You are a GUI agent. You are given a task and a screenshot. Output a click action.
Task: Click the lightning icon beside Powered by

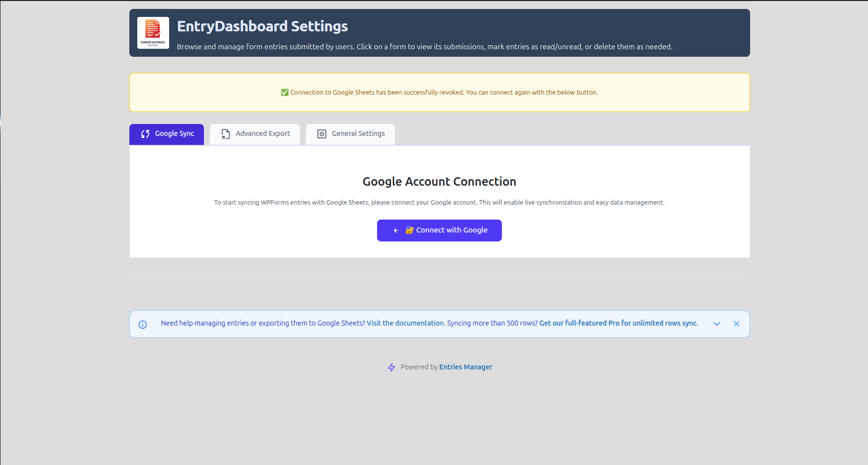[391, 367]
